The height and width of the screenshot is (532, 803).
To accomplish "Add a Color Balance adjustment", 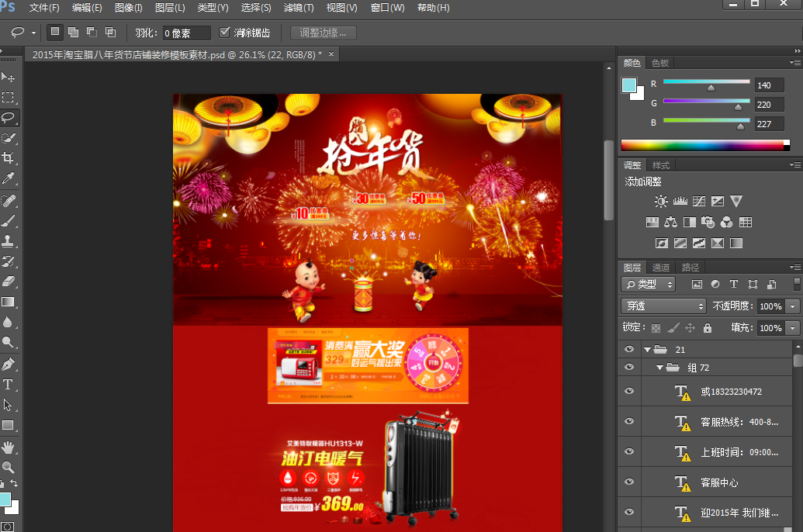I will pos(671,223).
